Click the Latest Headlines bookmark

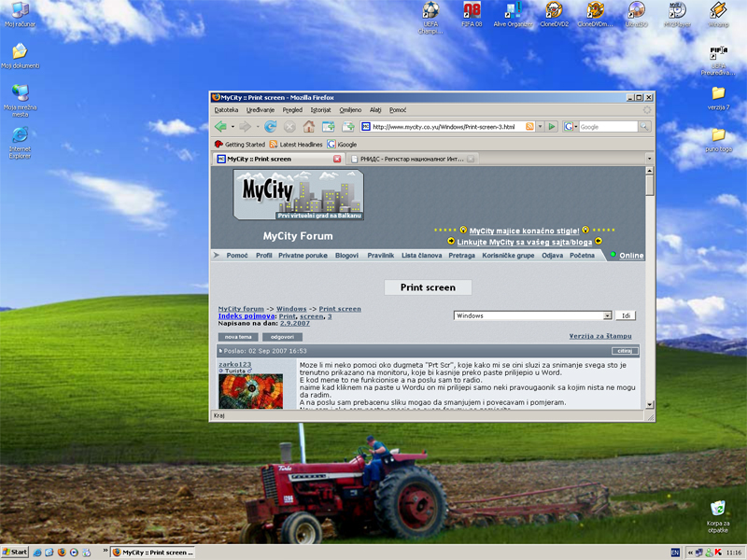click(x=296, y=145)
